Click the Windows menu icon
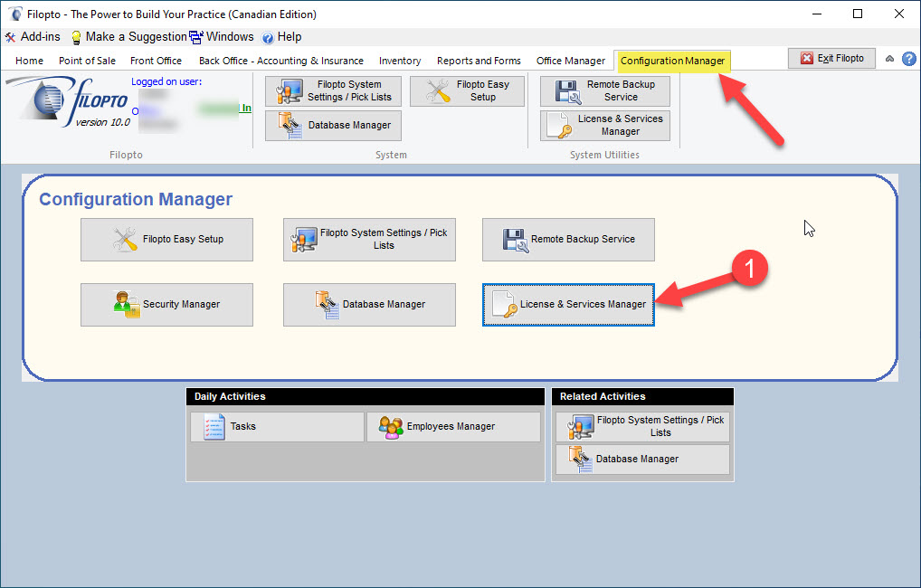Screen dimensions: 921x588 point(196,38)
